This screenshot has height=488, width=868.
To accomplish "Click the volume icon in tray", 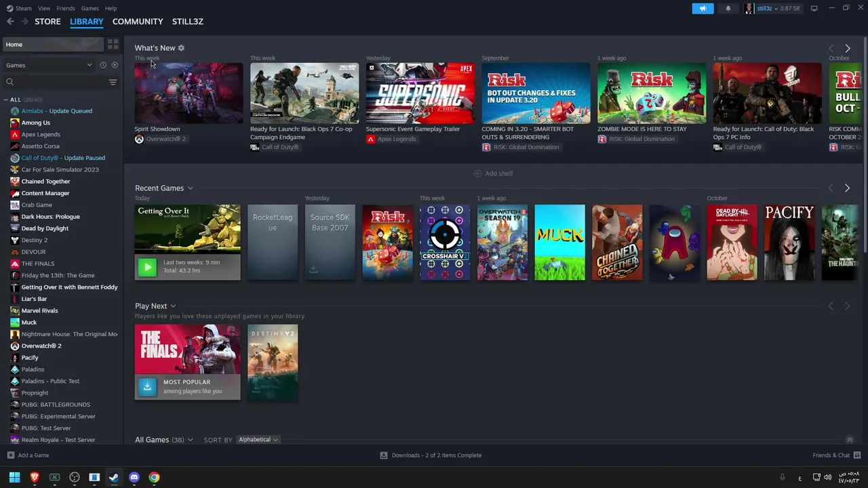I will coord(827,477).
